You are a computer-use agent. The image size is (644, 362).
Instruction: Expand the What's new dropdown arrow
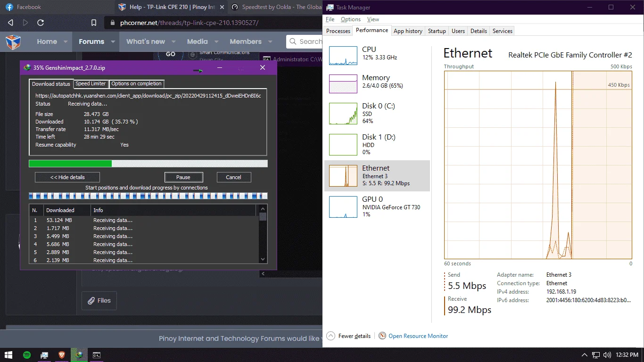173,41
